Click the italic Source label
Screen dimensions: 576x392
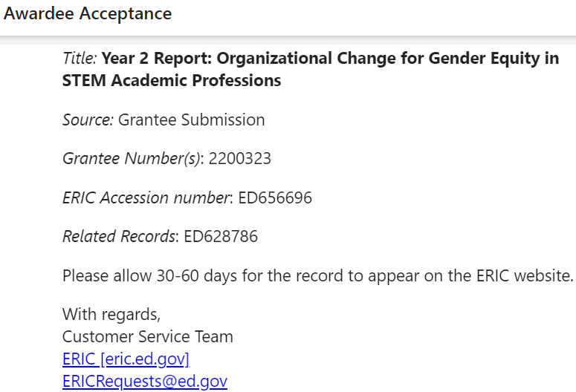coord(88,120)
